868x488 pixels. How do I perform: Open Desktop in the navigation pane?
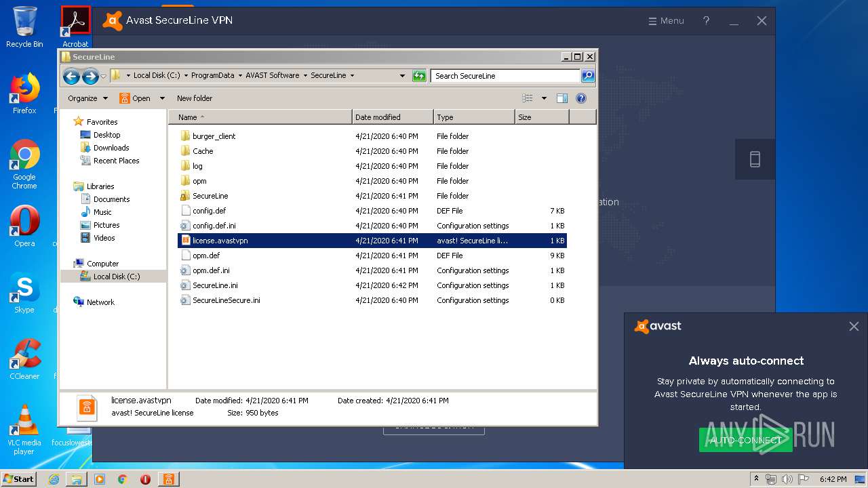(100, 135)
